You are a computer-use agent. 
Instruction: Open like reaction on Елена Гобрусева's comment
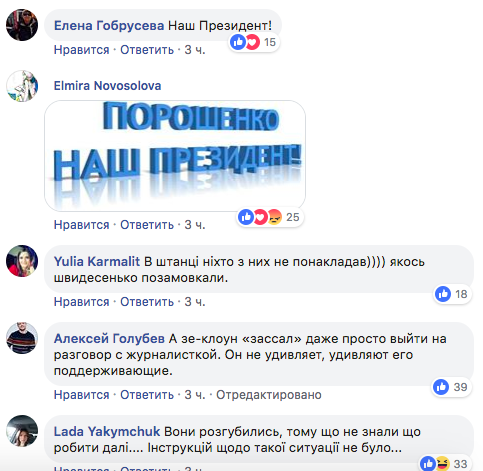click(238, 42)
